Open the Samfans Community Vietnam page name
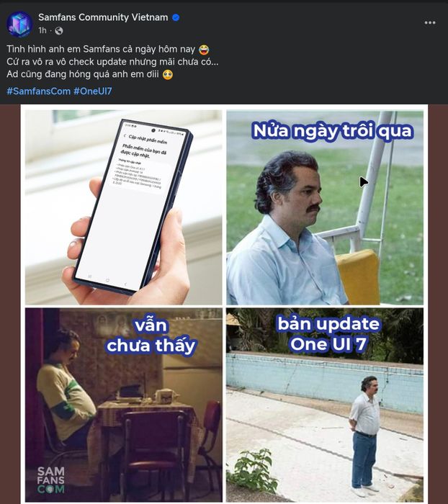Viewport: 448px width, 504px height. point(103,17)
